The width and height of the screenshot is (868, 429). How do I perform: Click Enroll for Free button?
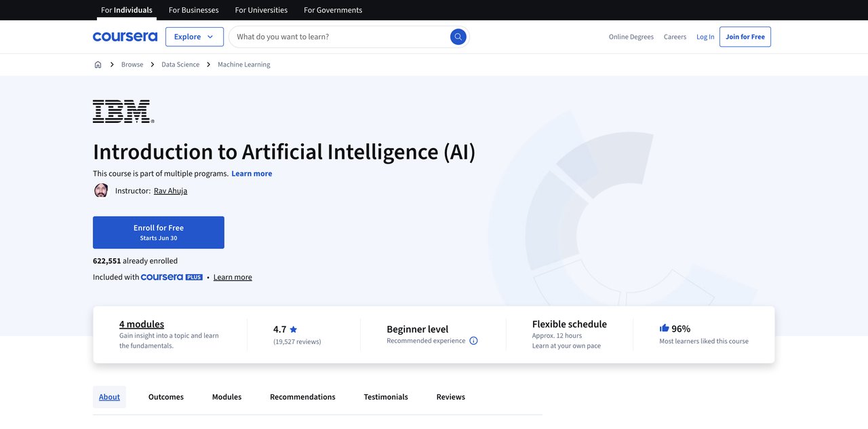[x=159, y=232]
